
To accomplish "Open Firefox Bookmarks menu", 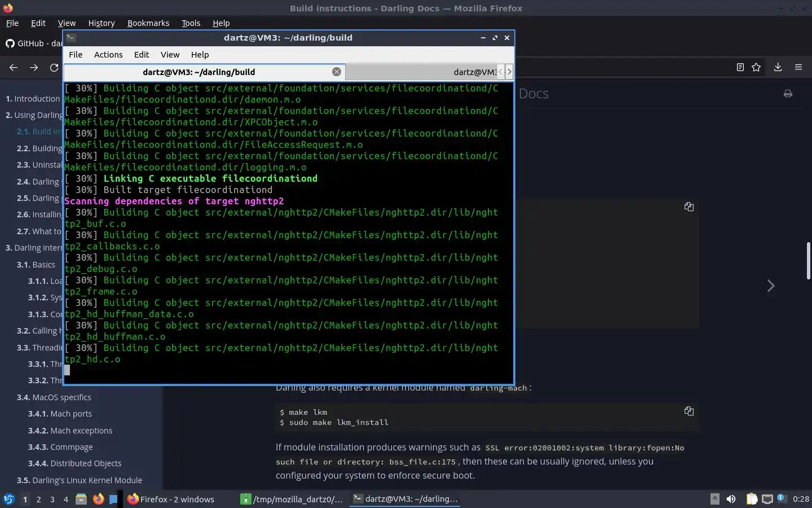I will (x=148, y=23).
